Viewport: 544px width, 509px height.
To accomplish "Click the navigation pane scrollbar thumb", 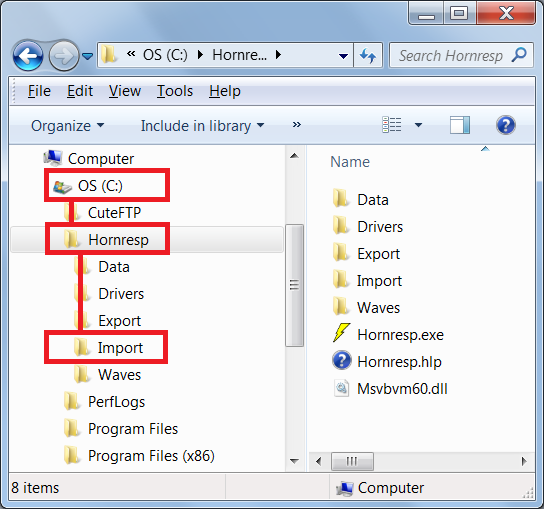I will pyautogui.click(x=294, y=285).
